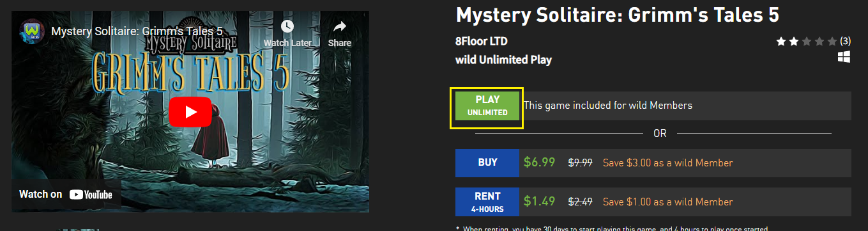The image size is (868, 231).
Task: Open the 8Floor LTD developer link
Action: click(x=482, y=42)
